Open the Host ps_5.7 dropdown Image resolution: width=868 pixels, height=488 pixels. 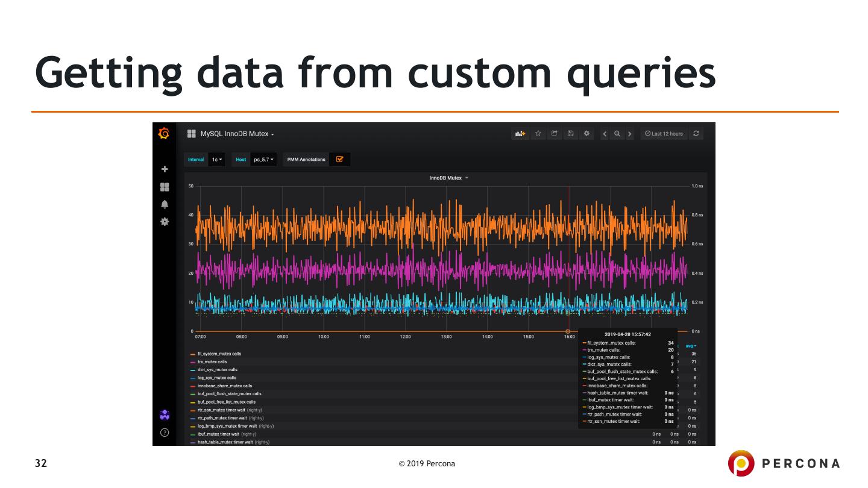263,160
